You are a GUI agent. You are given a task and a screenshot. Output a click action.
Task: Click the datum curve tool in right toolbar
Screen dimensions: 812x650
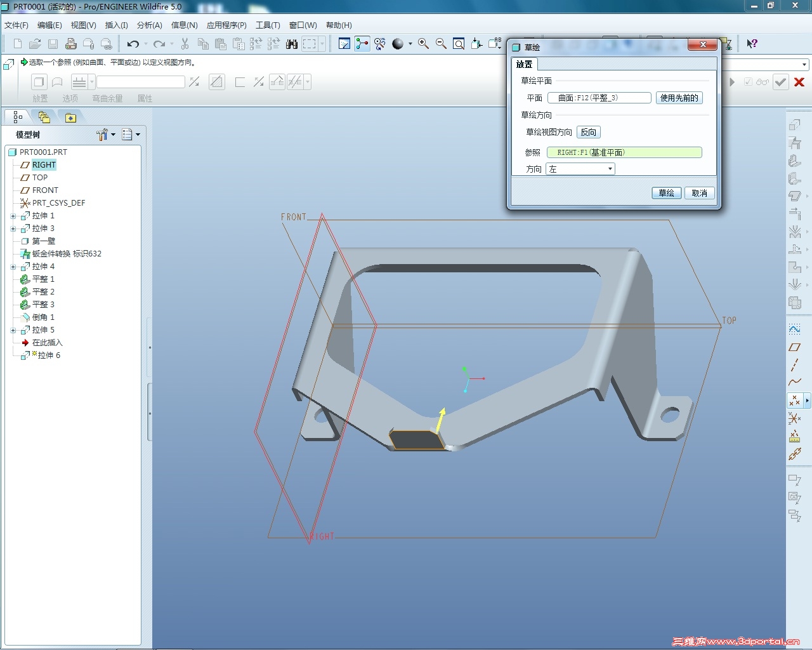[794, 382]
